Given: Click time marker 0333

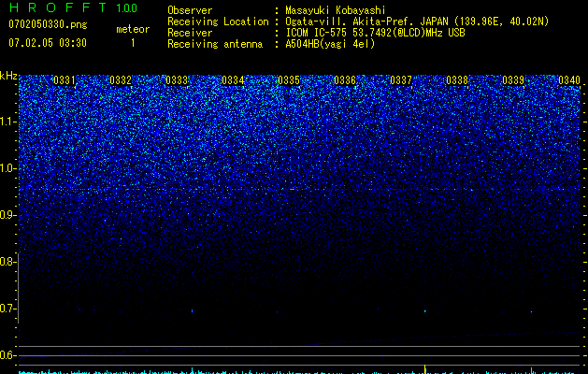Looking at the screenshot, I should (177, 80).
